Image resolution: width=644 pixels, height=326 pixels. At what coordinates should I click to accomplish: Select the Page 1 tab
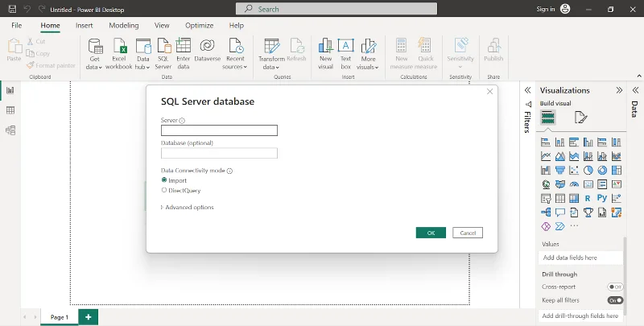(60, 317)
